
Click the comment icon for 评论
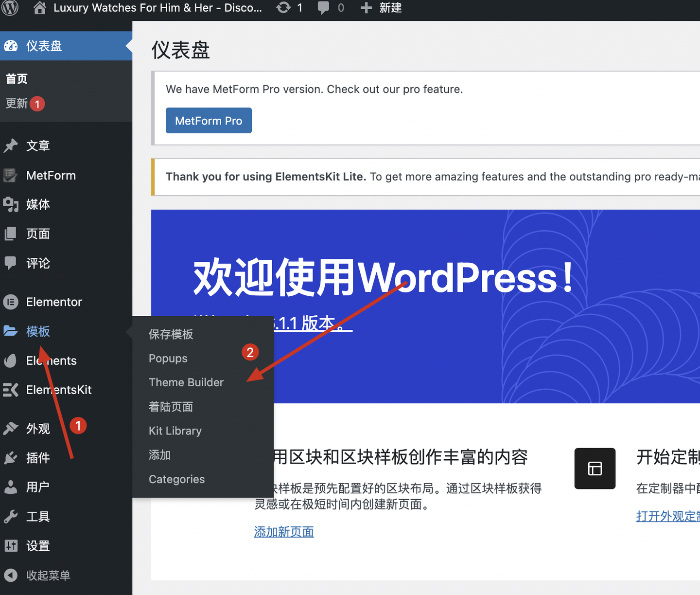pyautogui.click(x=11, y=263)
